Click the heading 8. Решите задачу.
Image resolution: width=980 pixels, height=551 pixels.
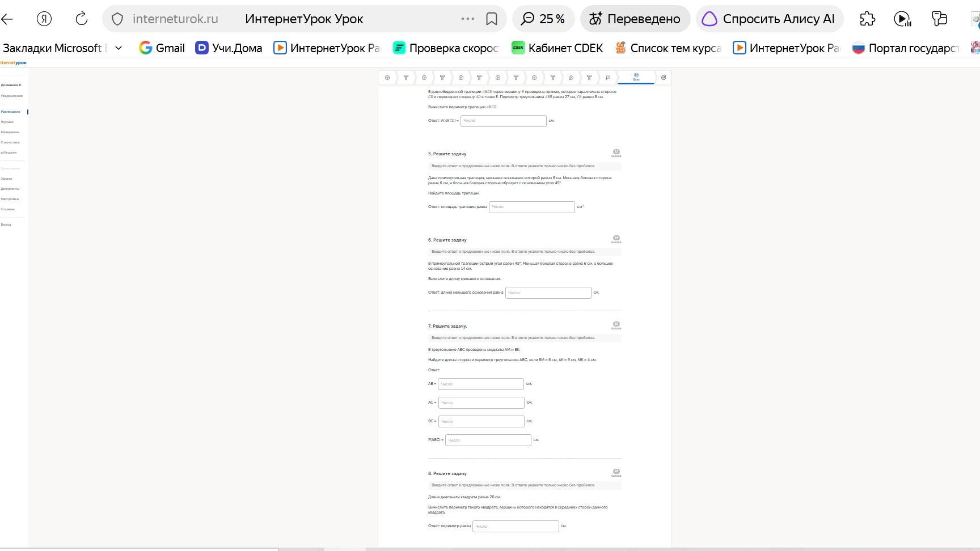[447, 473]
